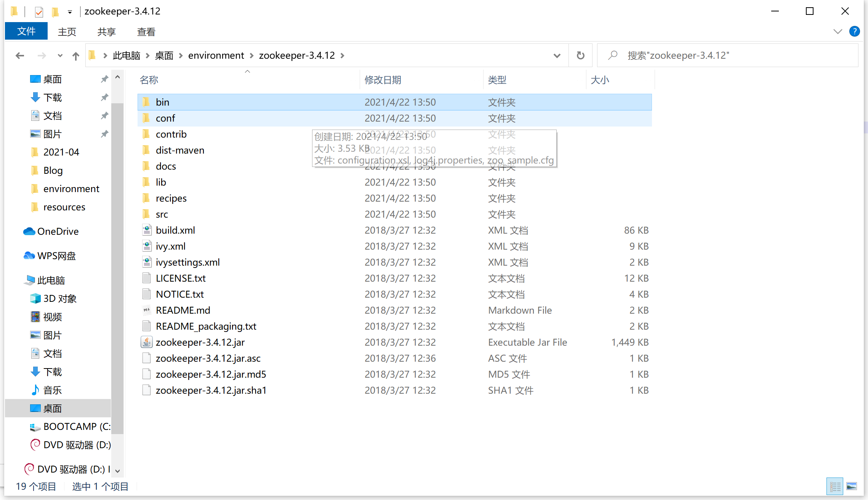This screenshot has height=500, width=868.
Task: Click environment in the breadcrumb path
Action: click(x=216, y=56)
